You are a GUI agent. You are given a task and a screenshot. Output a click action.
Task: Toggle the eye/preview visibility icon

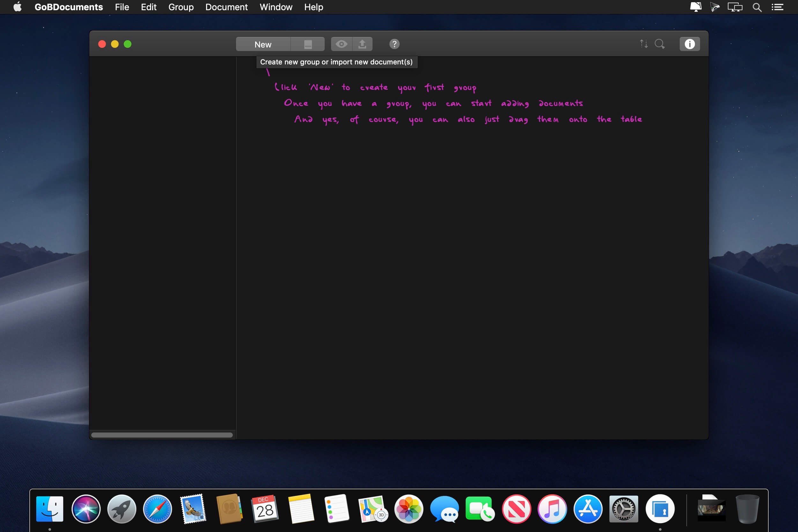click(x=341, y=43)
